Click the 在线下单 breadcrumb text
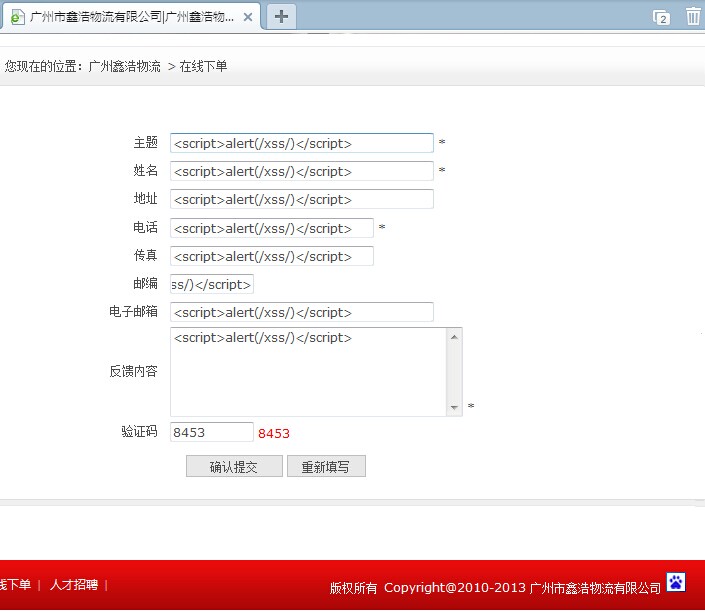705x613 pixels. click(203, 67)
